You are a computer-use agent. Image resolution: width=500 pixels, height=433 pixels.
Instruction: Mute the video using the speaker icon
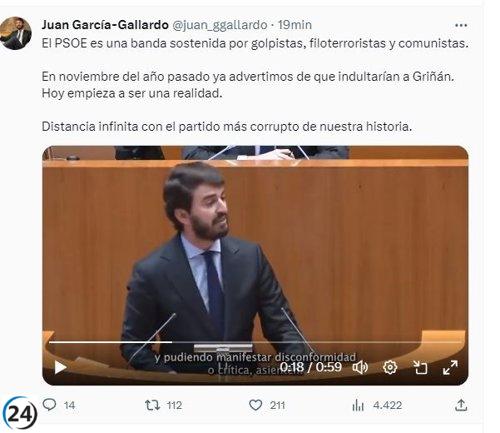[x=360, y=367]
